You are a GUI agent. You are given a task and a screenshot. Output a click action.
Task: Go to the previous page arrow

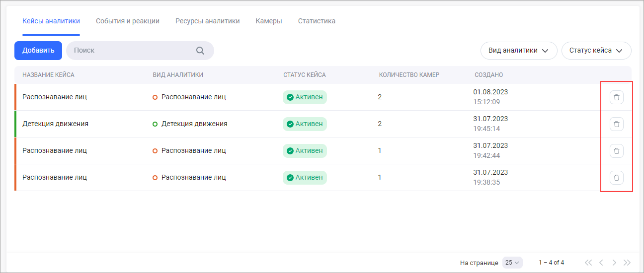[601, 263]
